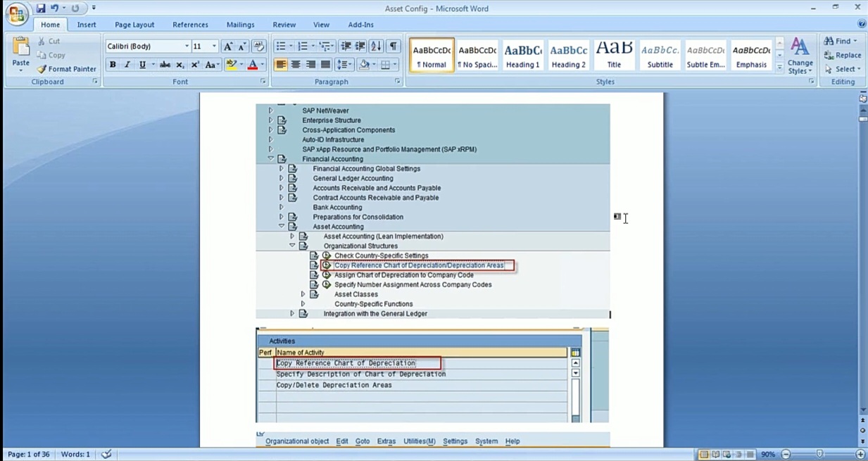Toggle superscript formatting
The height and width of the screenshot is (461, 868).
point(195,65)
